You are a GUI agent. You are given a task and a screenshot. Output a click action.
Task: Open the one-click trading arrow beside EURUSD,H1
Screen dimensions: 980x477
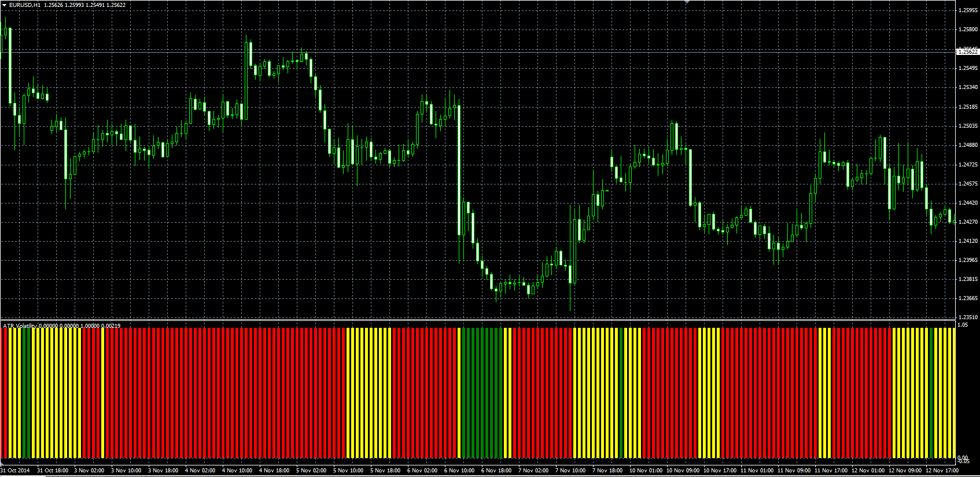(5, 5)
